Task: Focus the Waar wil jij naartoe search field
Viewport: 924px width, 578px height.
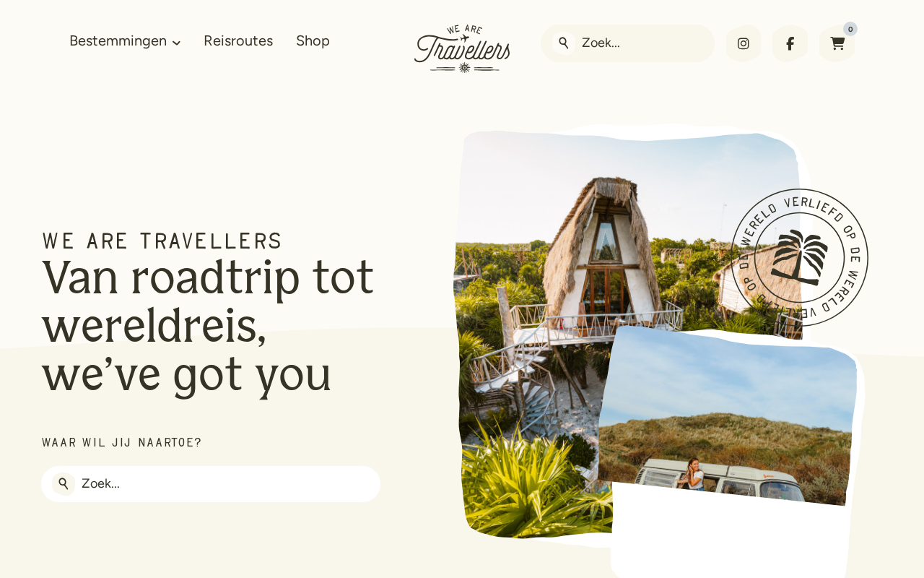Action: pyautogui.click(x=211, y=484)
